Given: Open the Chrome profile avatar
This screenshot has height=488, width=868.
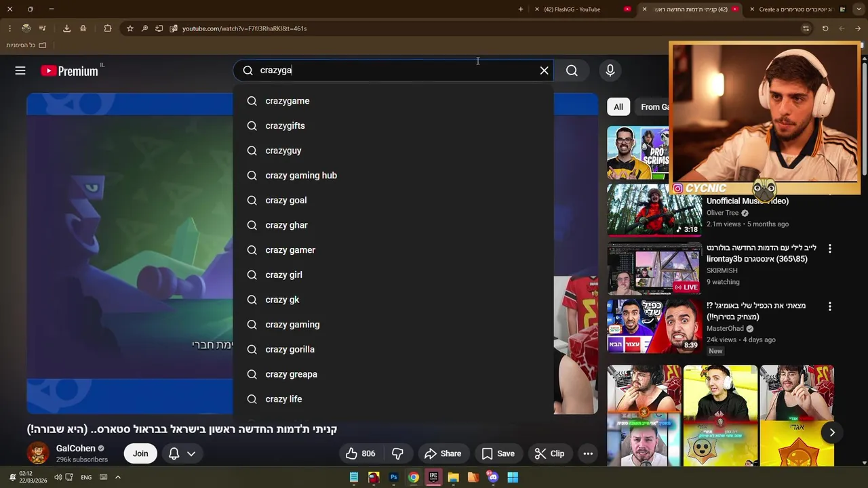Looking at the screenshot, I should pyautogui.click(x=26, y=28).
